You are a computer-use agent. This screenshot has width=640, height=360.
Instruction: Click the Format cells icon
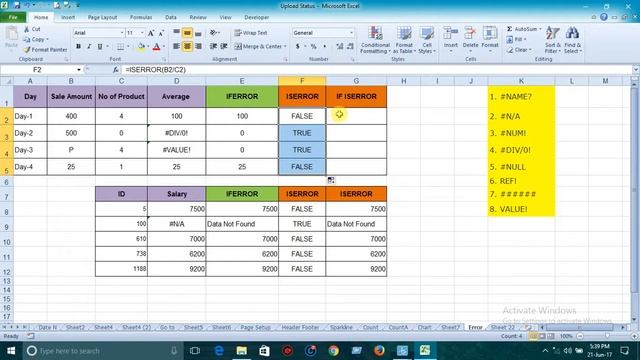point(490,33)
